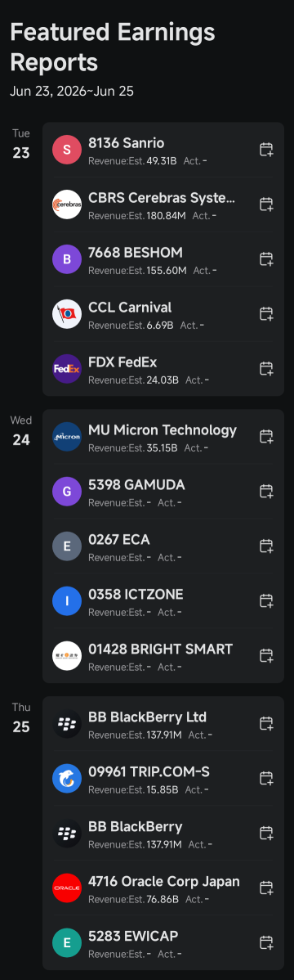
Task: Open the FedEx logo thumbnail
Action: click(67, 369)
